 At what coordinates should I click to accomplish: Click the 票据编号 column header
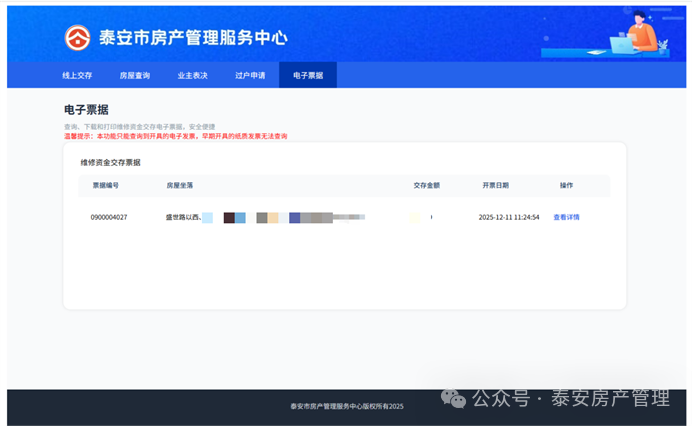105,185
